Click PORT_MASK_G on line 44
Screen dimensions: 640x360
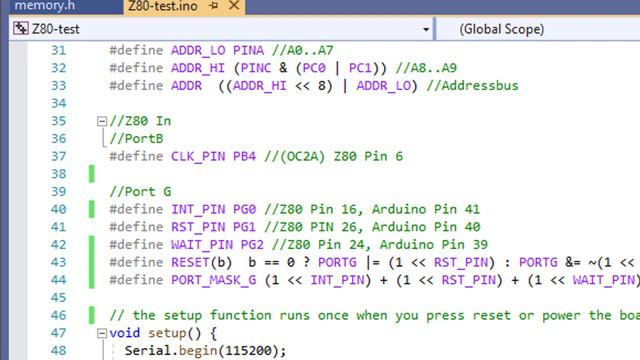click(213, 280)
